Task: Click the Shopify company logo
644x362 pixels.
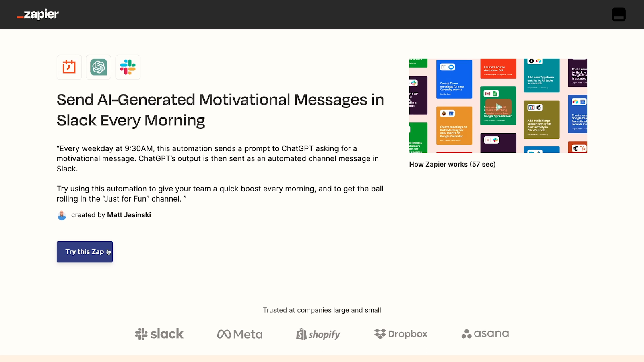Action: click(x=318, y=334)
